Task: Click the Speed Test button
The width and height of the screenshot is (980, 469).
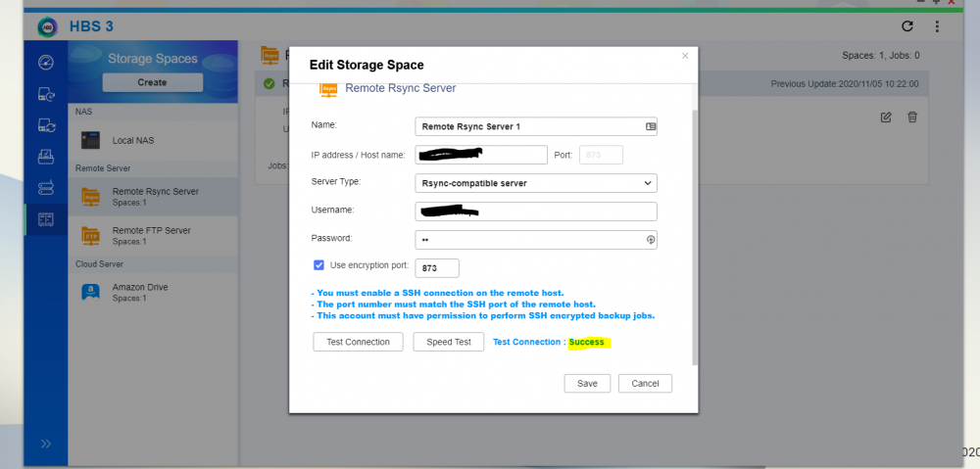Action: pos(449,342)
